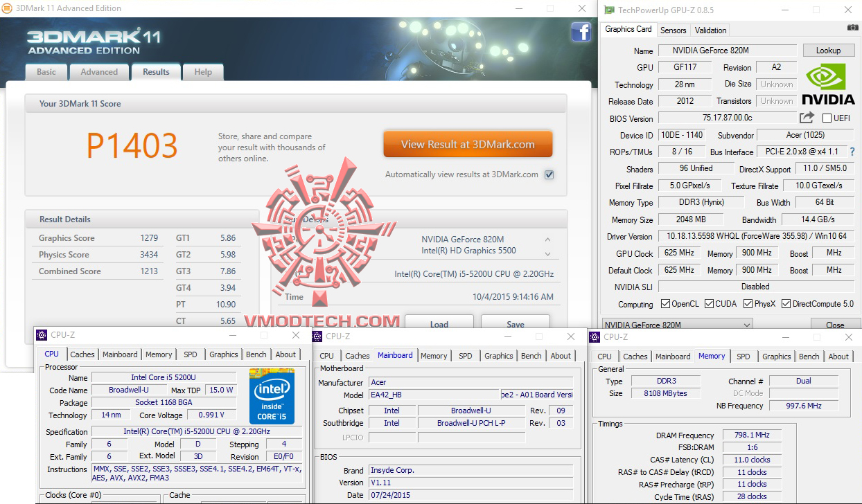
Task: Click the Save button in 3DMark
Action: (x=516, y=323)
